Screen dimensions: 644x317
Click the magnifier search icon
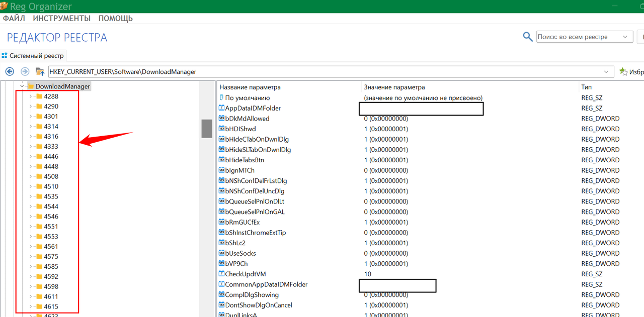coord(528,37)
